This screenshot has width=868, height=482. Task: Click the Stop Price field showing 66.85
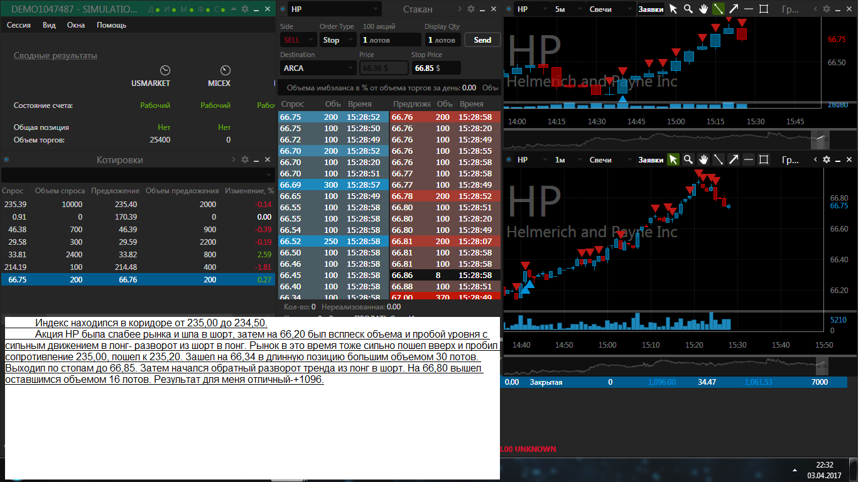pyautogui.click(x=436, y=68)
